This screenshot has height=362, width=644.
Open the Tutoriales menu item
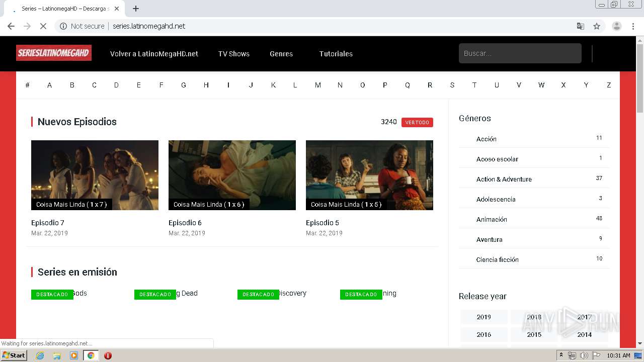pos(336,54)
